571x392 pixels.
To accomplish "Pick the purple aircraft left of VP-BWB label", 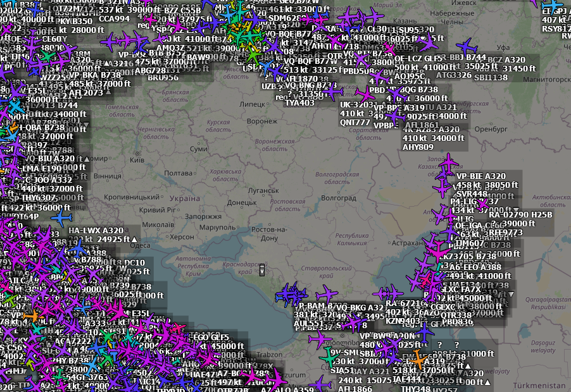I will click(319, 340).
